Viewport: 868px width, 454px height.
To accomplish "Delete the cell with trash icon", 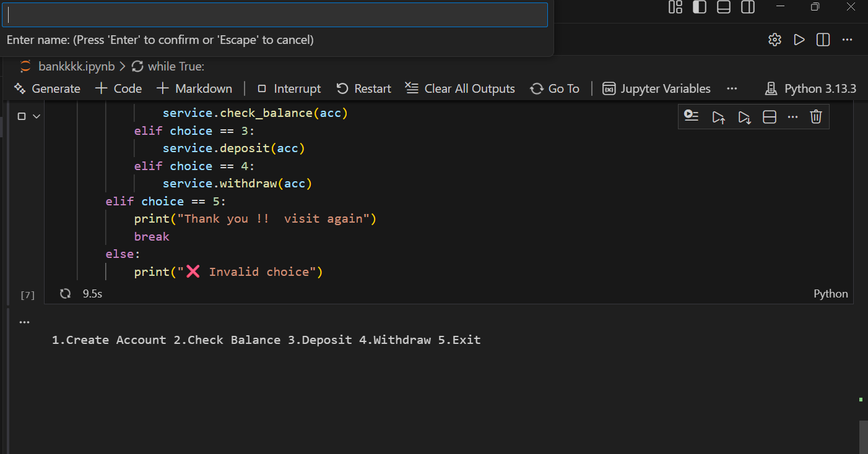I will (816, 117).
